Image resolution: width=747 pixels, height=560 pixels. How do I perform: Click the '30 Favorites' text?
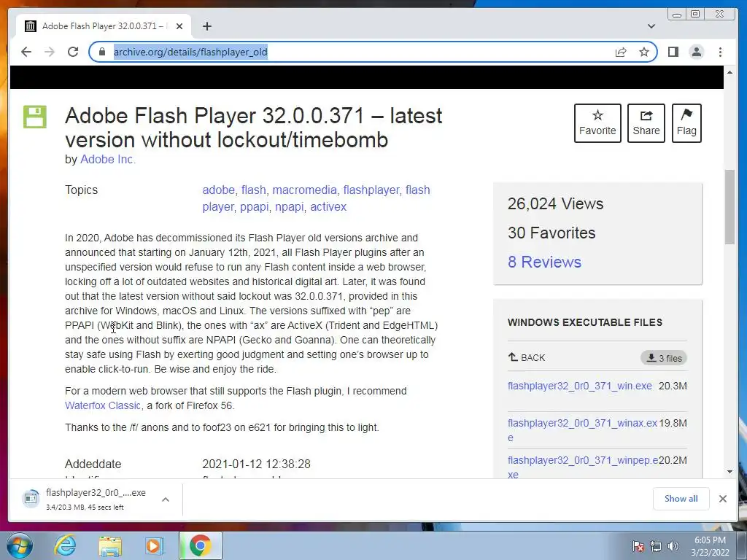(551, 233)
